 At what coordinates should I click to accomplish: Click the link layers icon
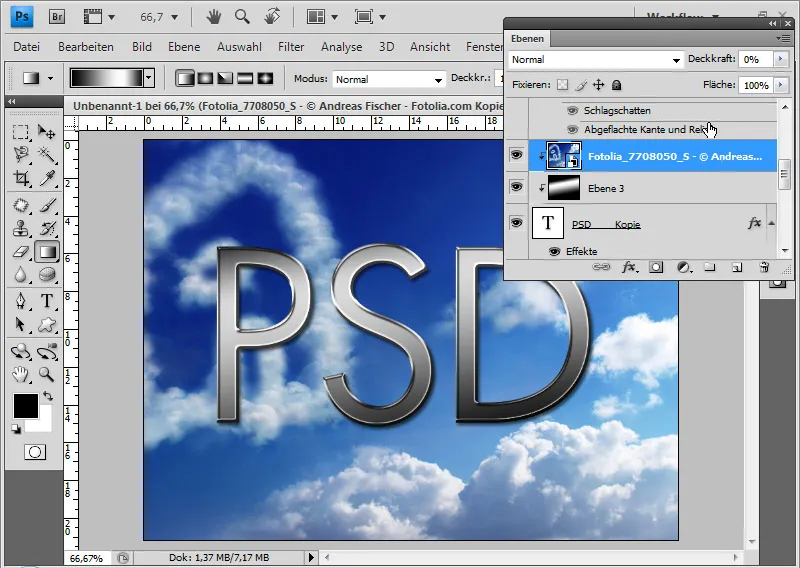click(x=601, y=267)
